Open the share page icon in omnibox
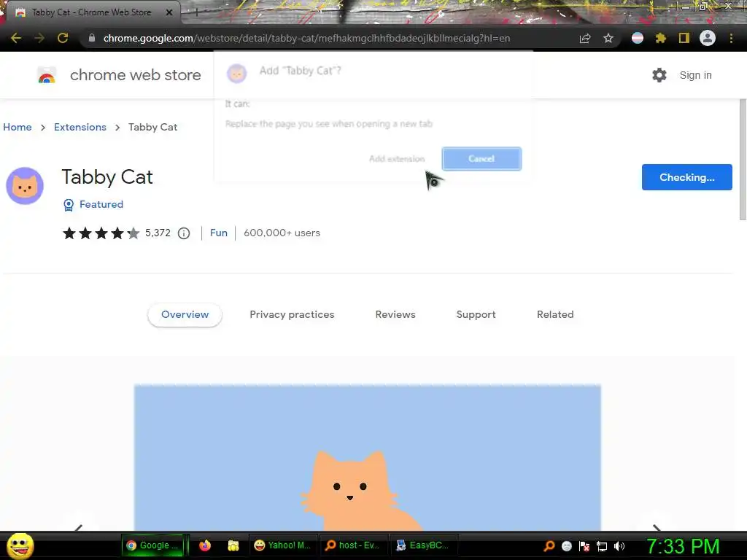The height and width of the screenshot is (560, 747). tap(584, 38)
